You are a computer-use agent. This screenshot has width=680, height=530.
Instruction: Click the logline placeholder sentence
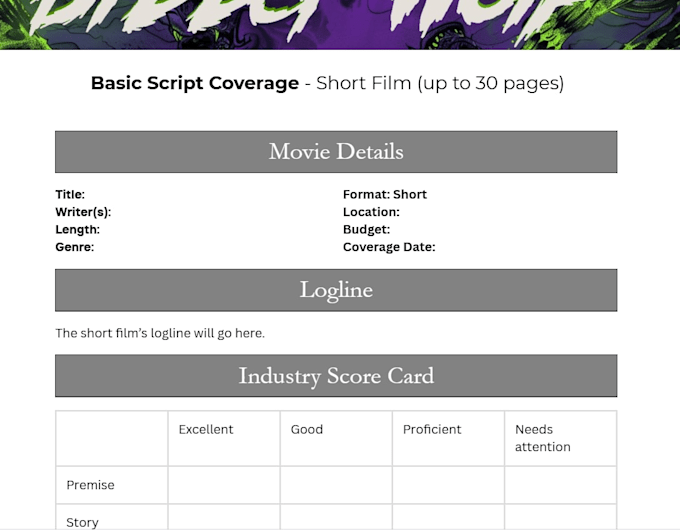pos(160,333)
